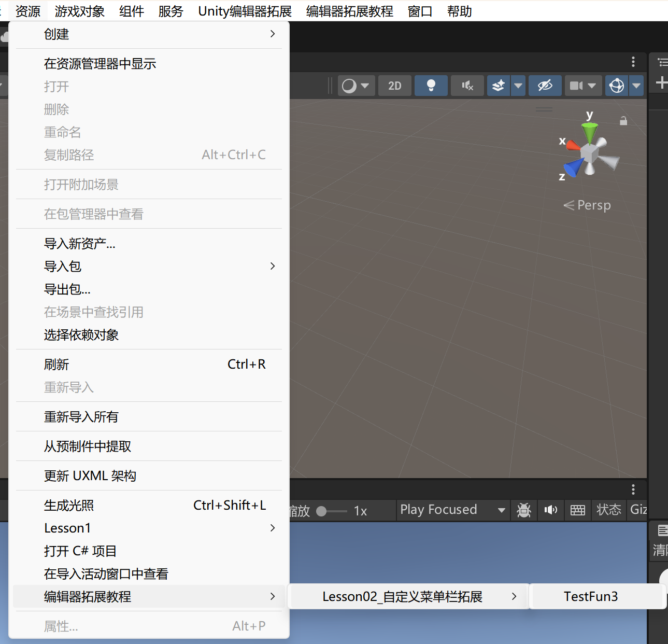668x644 pixels.
Task: Click the green Y axis cone of orientation gizmo
Action: pos(589,131)
